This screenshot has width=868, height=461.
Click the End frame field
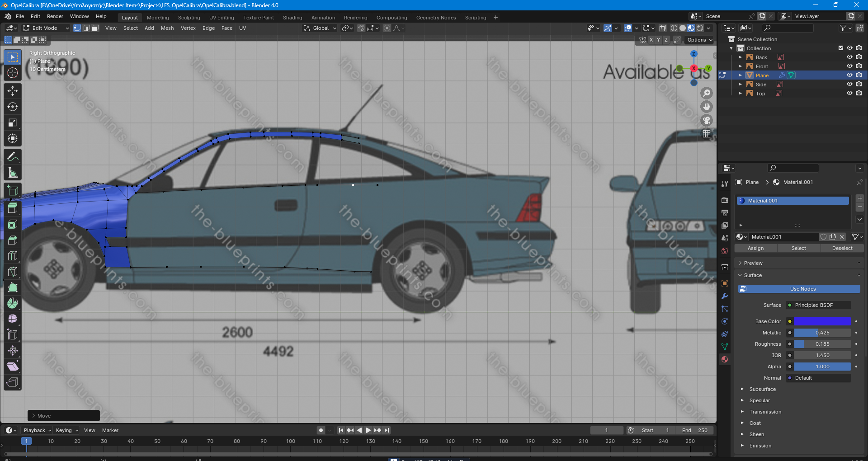[695, 430]
